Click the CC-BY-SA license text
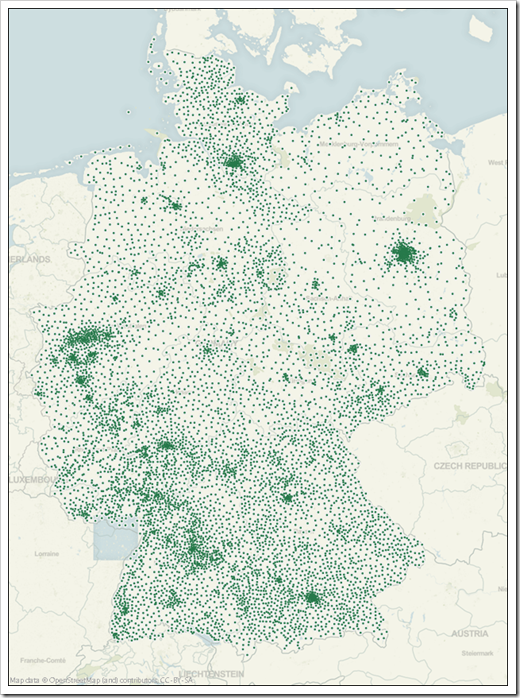This screenshot has width=520, height=698. click(175, 681)
